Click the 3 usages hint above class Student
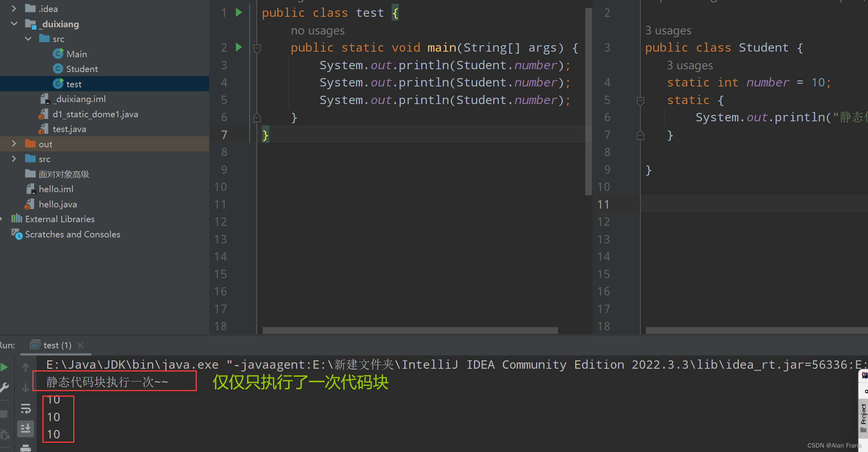 coord(668,30)
